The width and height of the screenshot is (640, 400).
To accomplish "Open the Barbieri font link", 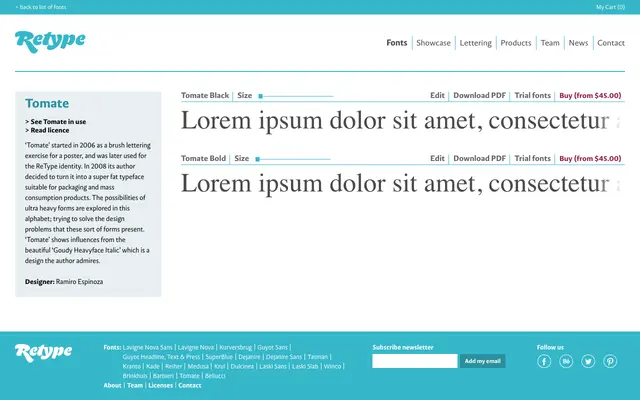I will point(163,376).
